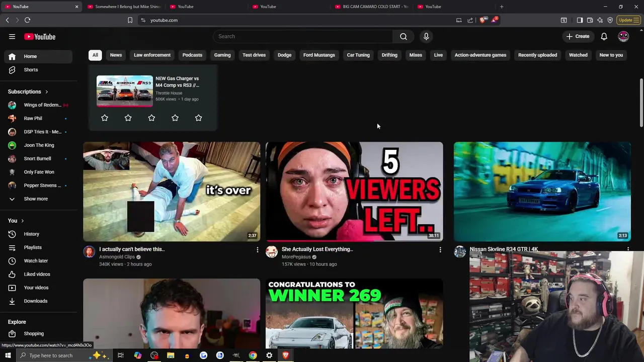
Task: Rate the survey card with the second star
Action: tap(128, 118)
